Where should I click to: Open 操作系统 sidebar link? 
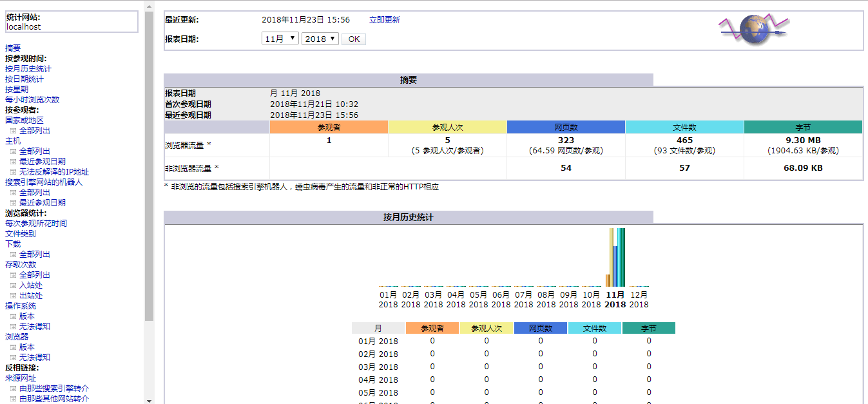(x=21, y=306)
